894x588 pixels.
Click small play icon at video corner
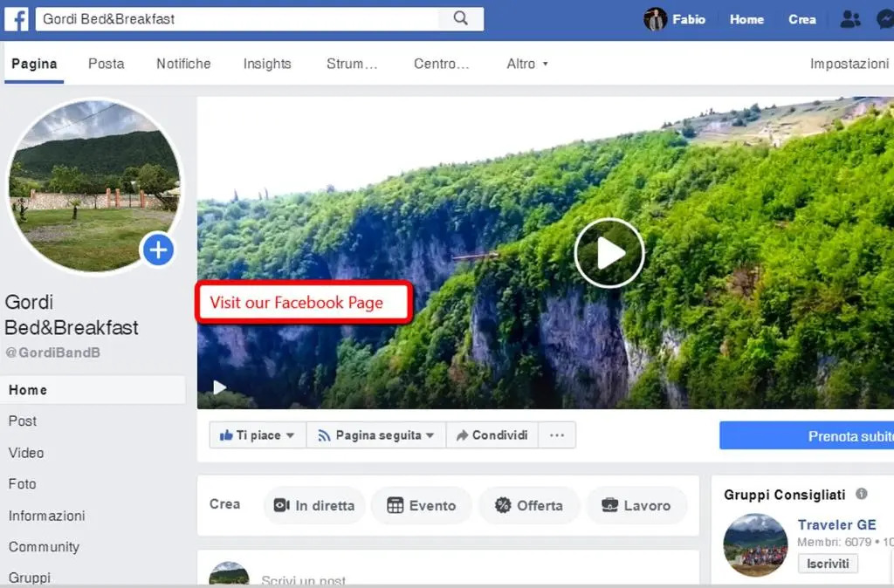(220, 387)
